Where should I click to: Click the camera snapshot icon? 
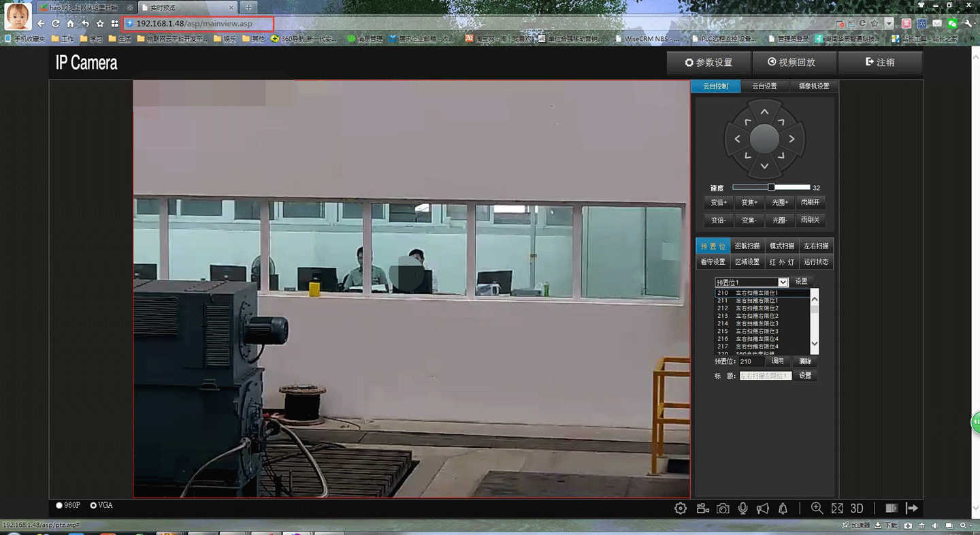click(723, 508)
